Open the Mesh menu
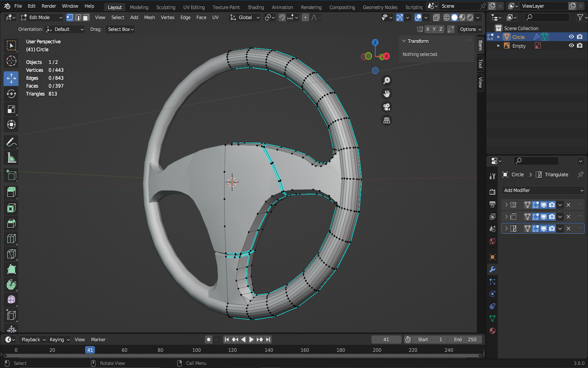Viewport: 588px width, 368px height. point(149,18)
